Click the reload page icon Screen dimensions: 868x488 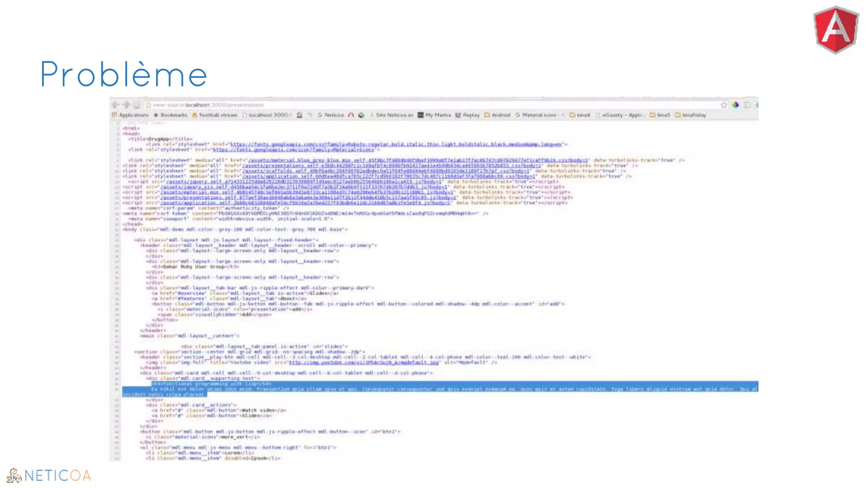click(x=136, y=105)
